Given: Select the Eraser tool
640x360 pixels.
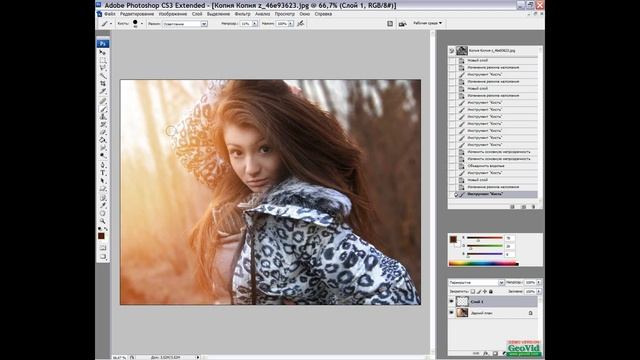Looking at the screenshot, I should click(x=102, y=132).
